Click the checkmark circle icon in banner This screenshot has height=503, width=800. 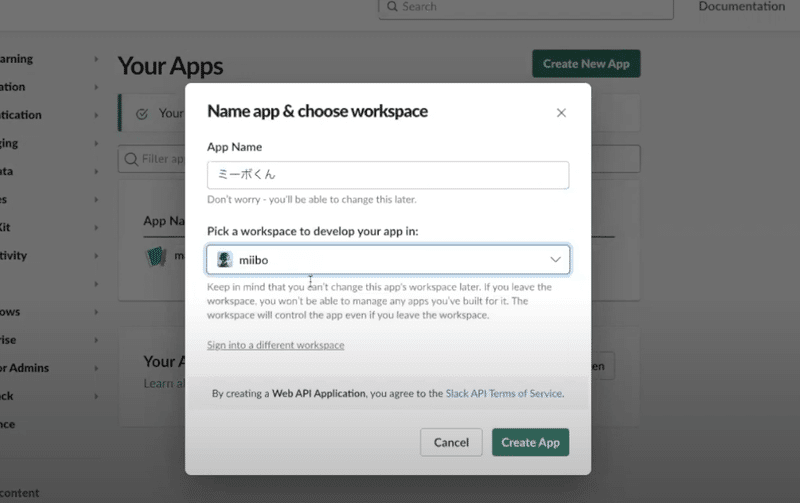(x=142, y=114)
